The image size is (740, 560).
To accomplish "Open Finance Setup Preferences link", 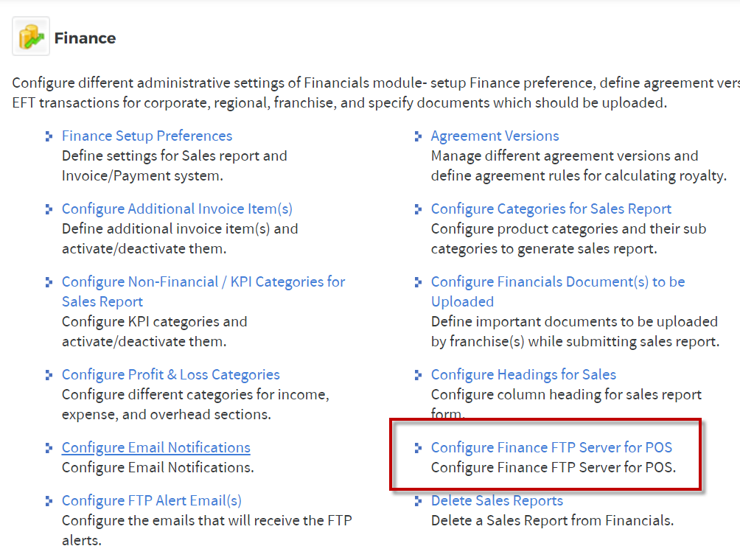I will point(147,136).
